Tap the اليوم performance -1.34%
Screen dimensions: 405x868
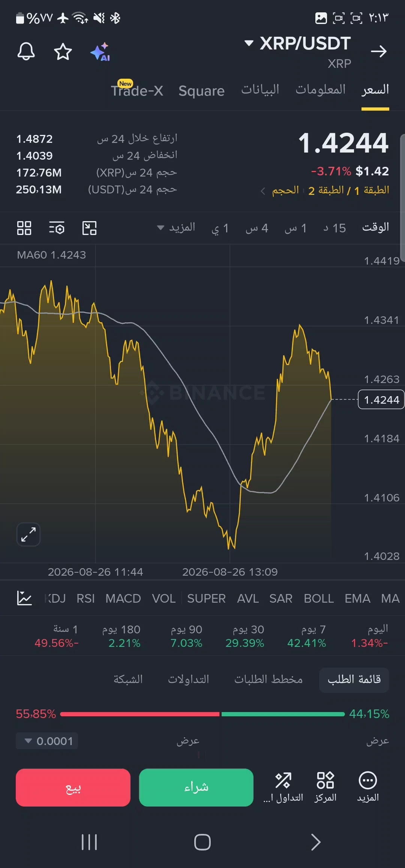[x=369, y=636]
